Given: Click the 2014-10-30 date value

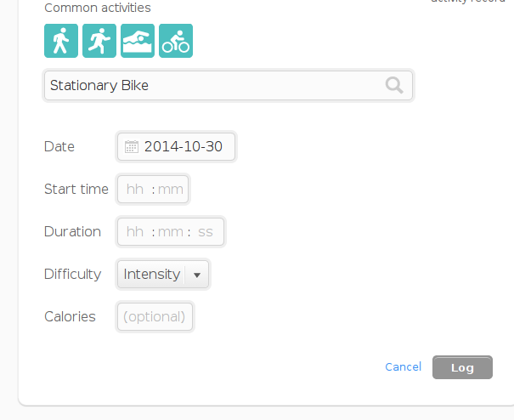Looking at the screenshot, I should 184,147.
